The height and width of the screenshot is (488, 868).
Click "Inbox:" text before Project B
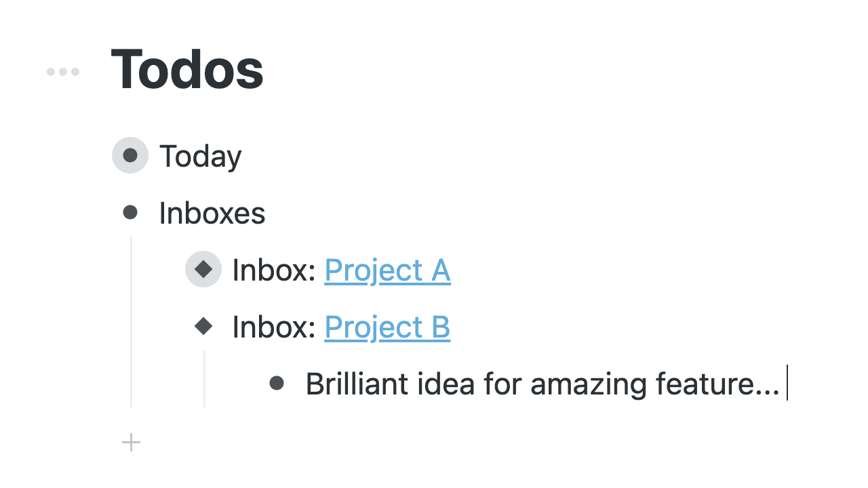274,327
